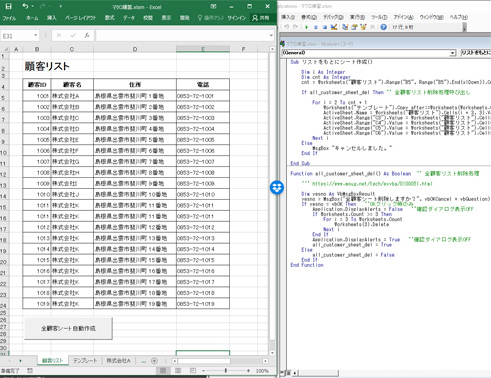The height and width of the screenshot is (378, 491).
Task: Click the fx Insert Function icon
Action: (87, 35)
